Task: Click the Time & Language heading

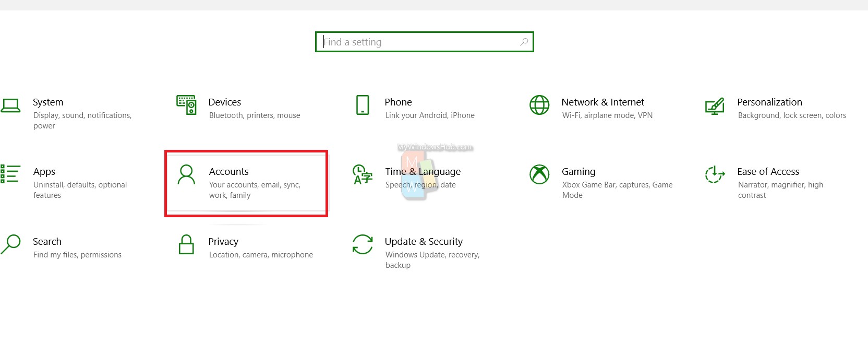Action: pyautogui.click(x=423, y=172)
